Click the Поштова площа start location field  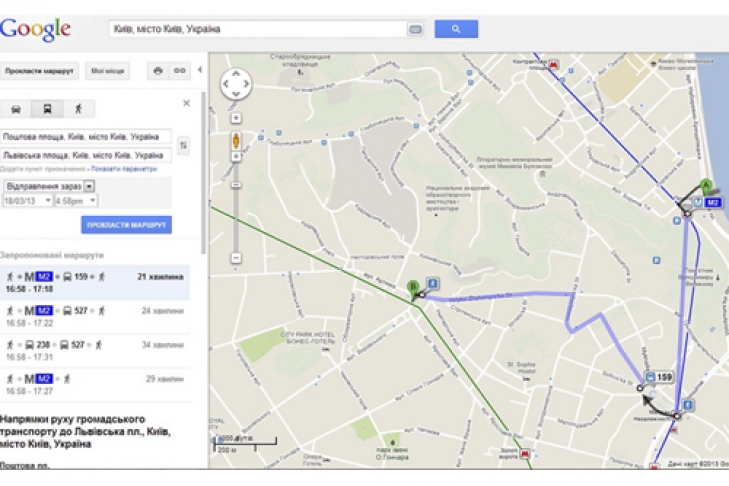[86, 137]
